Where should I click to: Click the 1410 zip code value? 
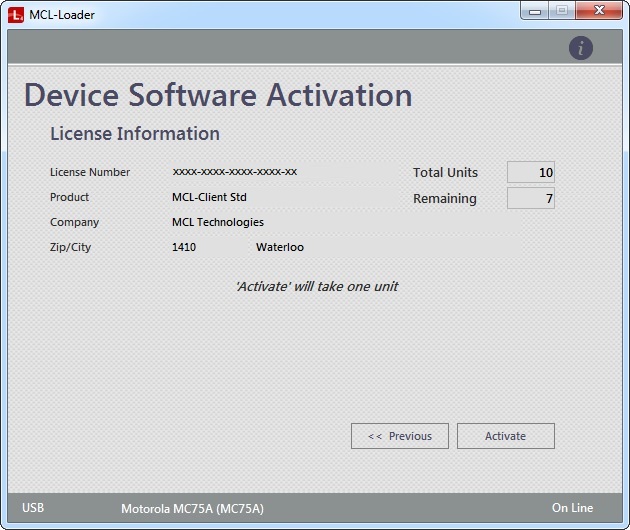(x=184, y=247)
